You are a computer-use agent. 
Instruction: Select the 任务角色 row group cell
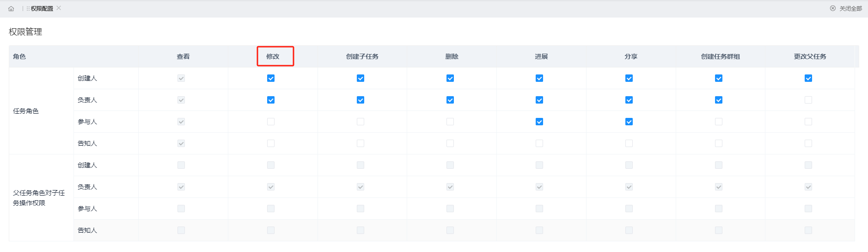click(x=41, y=111)
